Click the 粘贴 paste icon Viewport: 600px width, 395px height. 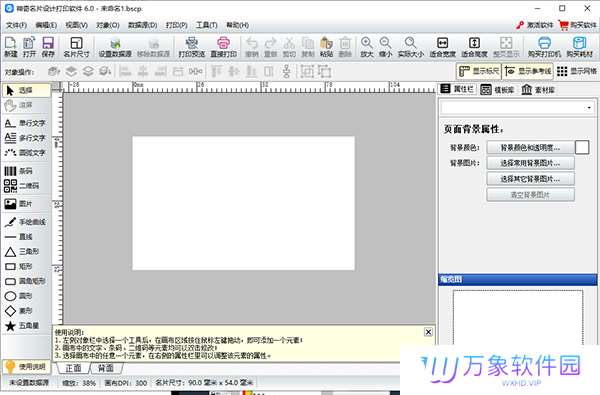[326, 47]
